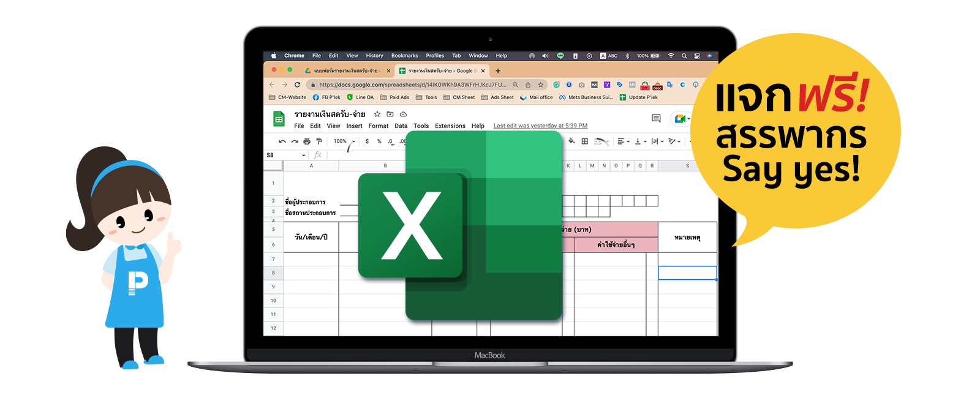
Task: Open the Mail office bookmark
Action: [x=537, y=97]
